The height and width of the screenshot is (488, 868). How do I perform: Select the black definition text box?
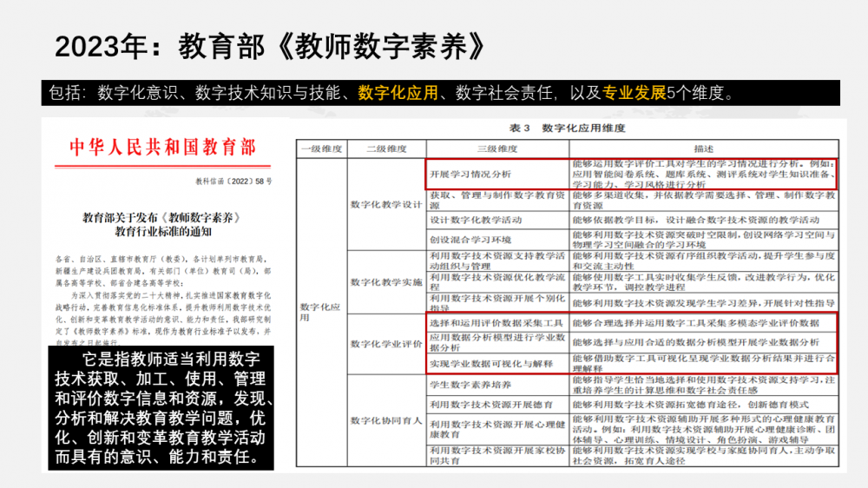[163, 409]
